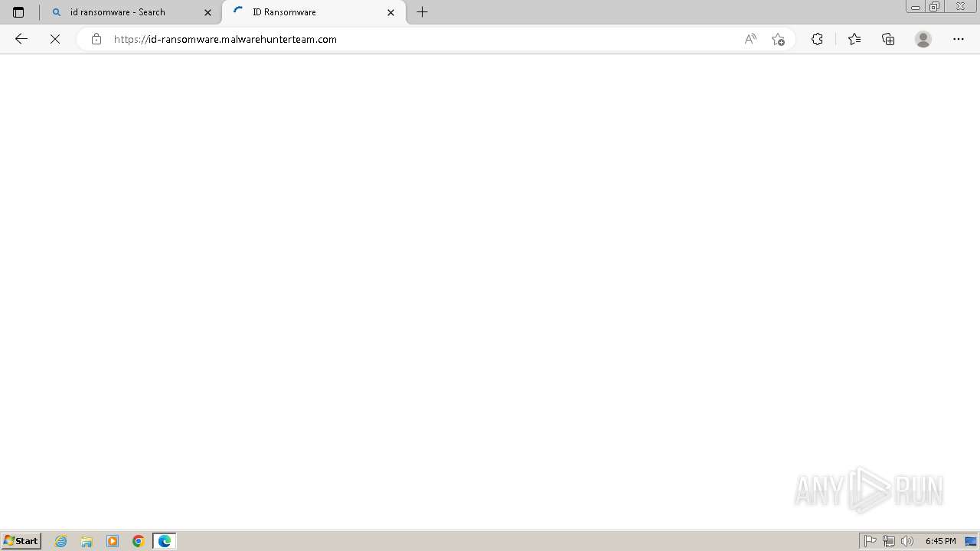980x551 pixels.
Task: Open the Favorites list
Action: 854,39
